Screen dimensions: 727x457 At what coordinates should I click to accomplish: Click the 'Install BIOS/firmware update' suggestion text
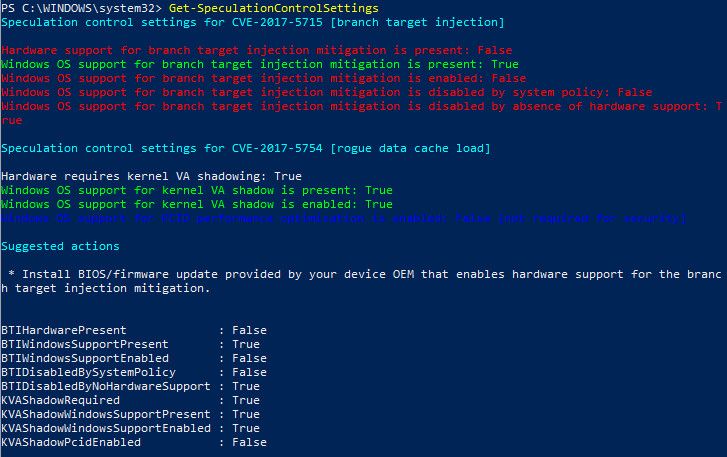[x=362, y=274]
